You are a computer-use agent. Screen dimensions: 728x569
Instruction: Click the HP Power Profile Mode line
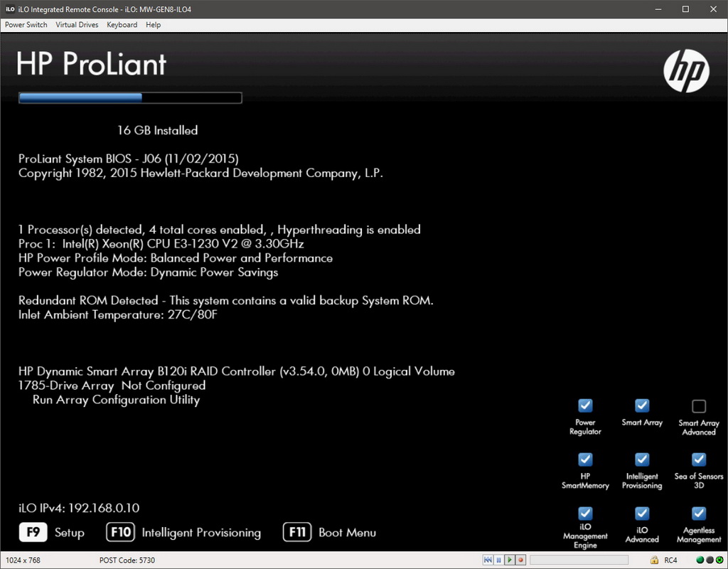(176, 258)
